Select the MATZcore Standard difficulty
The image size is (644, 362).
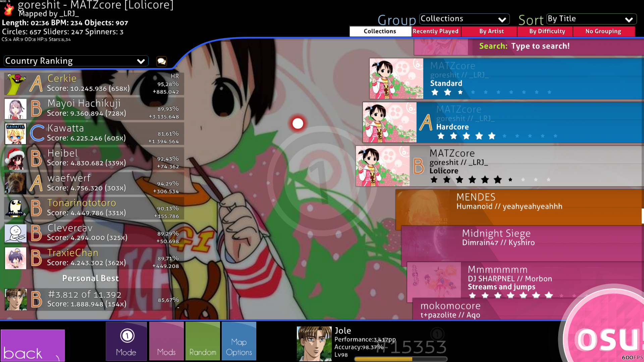point(506,79)
